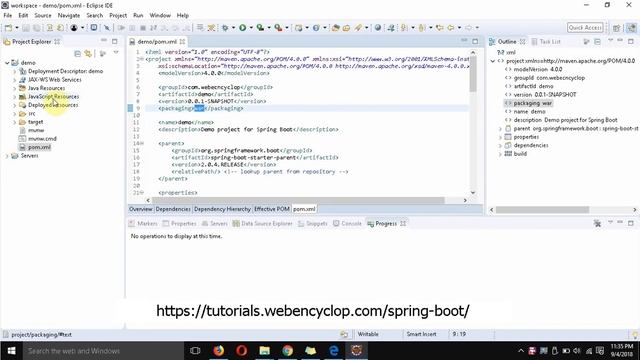Select artifactId demo in Outline
640x360 pixels.
(x=533, y=86)
